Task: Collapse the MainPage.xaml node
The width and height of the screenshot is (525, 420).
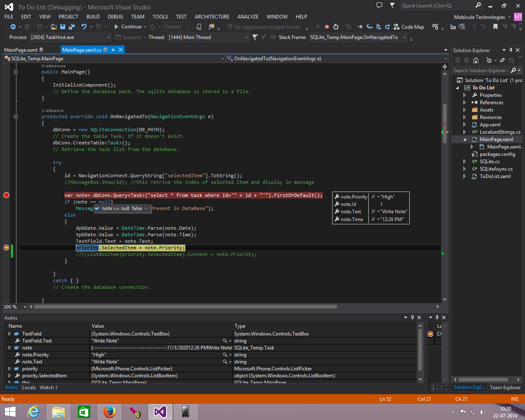Action: (465, 139)
